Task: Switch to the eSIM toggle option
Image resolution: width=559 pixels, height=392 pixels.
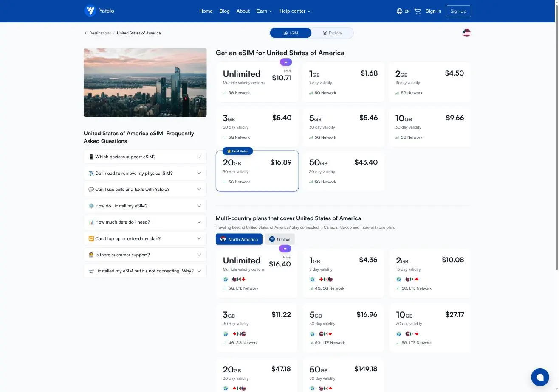Action: tap(291, 33)
